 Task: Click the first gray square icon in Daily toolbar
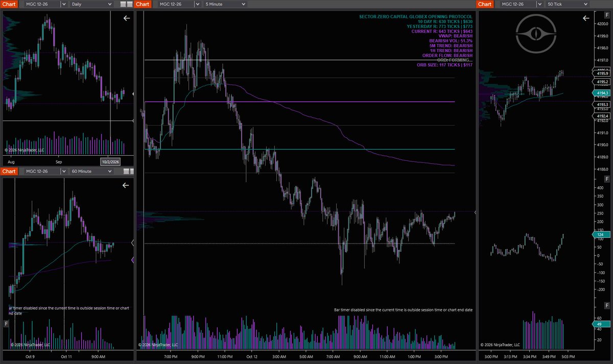[x=123, y=4]
